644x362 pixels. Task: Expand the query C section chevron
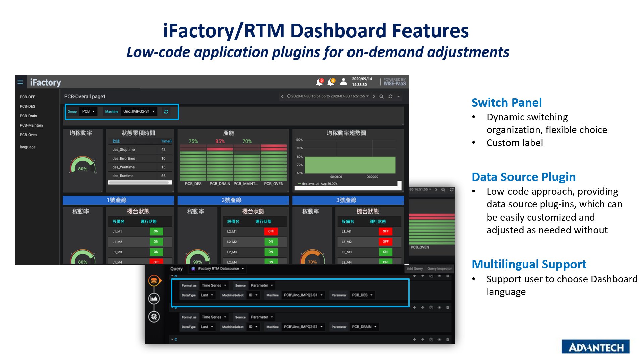pyautogui.click(x=172, y=340)
